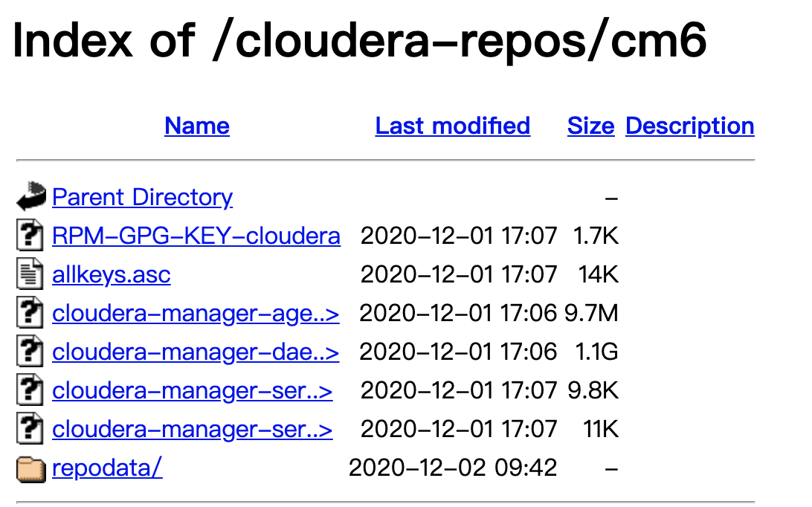The width and height of the screenshot is (812, 507).
Task: Click the Parent Directory back-arrow icon
Action: click(30, 197)
